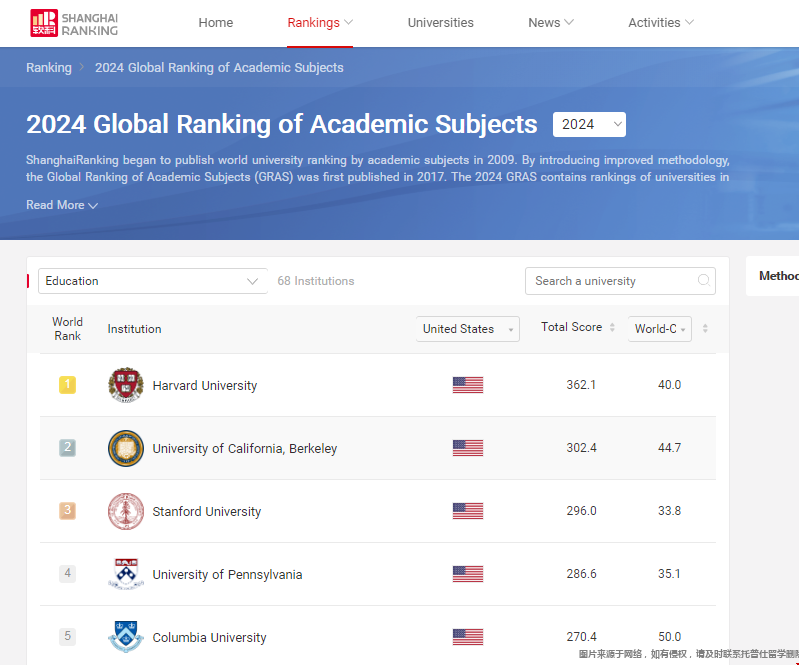Click Pennsylvania World-C value 35.1
The image size is (799, 665).
click(x=669, y=574)
